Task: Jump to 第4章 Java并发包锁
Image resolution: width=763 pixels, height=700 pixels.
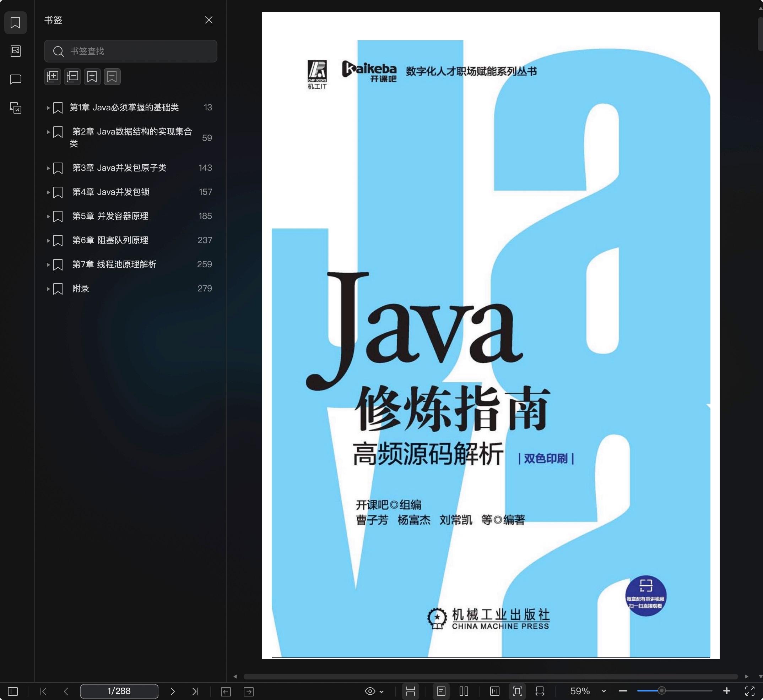Action: (x=111, y=192)
